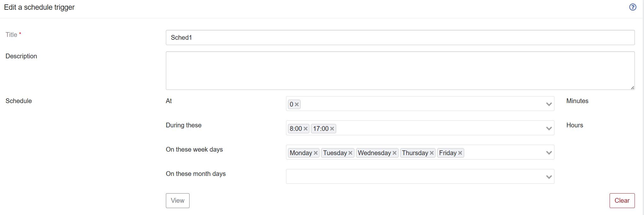644x215 pixels.
Task: Click the Monday tag label
Action: 301,153
